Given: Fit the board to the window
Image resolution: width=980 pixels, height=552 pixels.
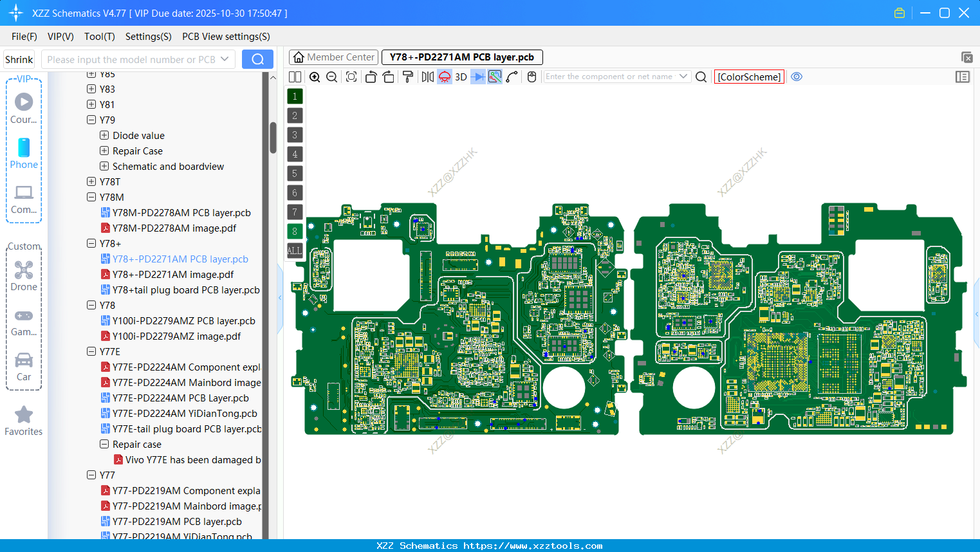Looking at the screenshot, I should (x=351, y=77).
